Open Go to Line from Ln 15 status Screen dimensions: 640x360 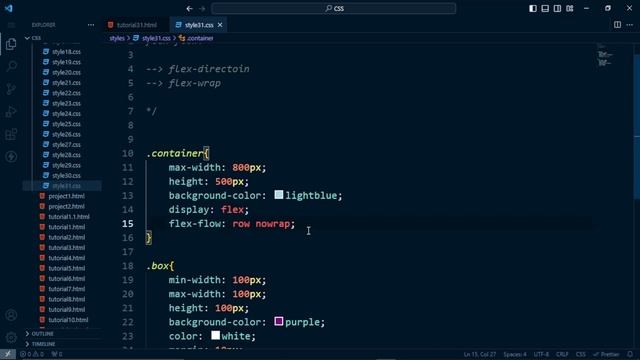(480, 354)
